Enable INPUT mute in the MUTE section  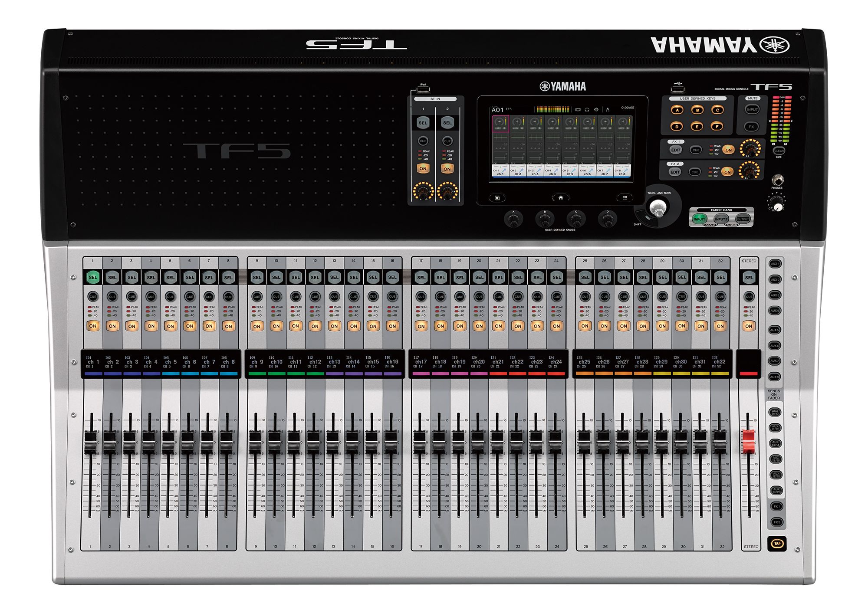coord(752,109)
